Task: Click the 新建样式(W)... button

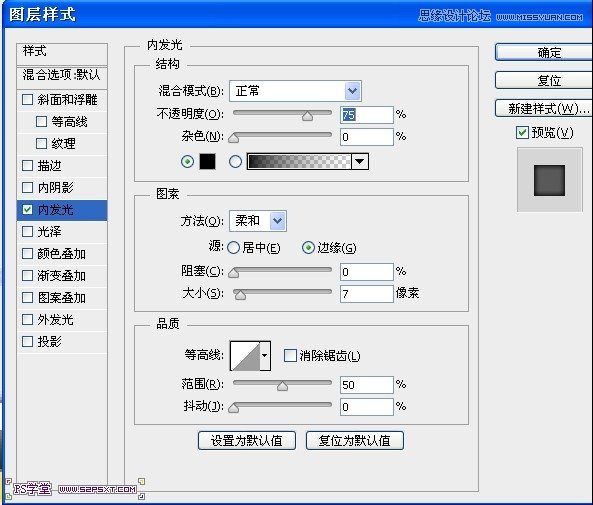Action: tap(544, 109)
